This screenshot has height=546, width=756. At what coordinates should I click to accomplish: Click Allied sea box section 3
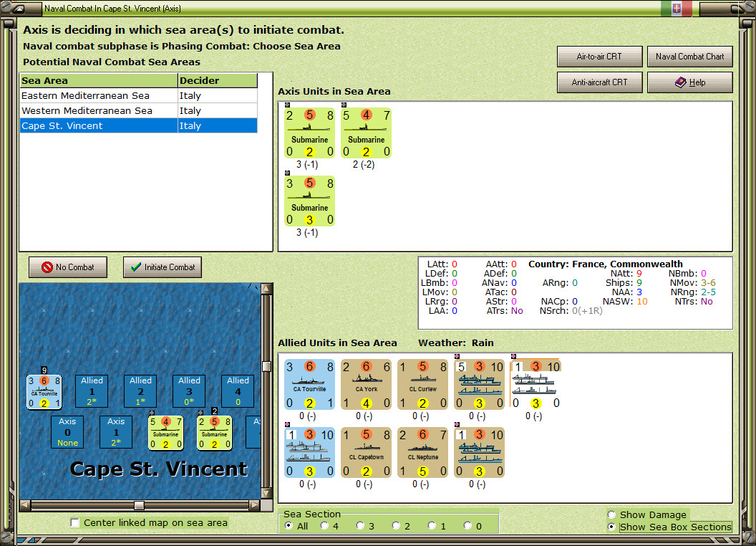pos(189,391)
